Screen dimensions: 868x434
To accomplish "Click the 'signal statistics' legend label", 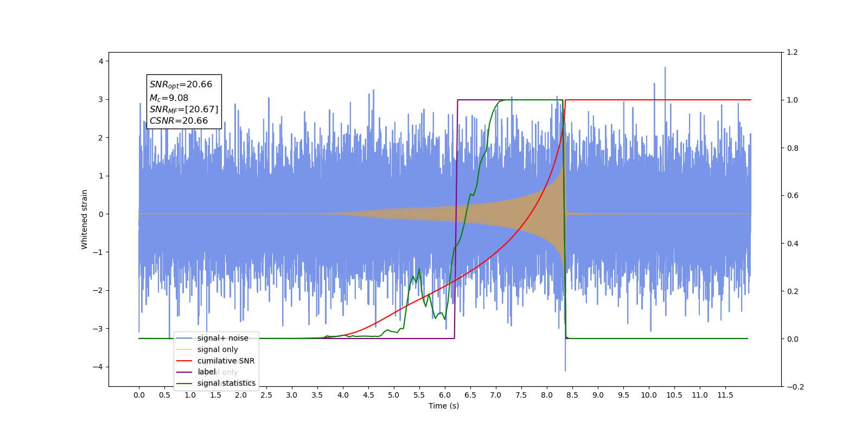I will pyautogui.click(x=226, y=383).
